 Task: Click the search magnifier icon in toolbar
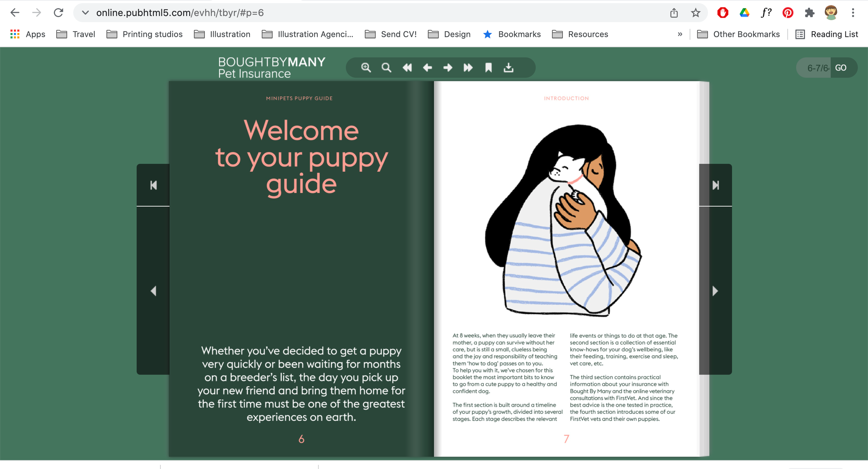pyautogui.click(x=386, y=67)
